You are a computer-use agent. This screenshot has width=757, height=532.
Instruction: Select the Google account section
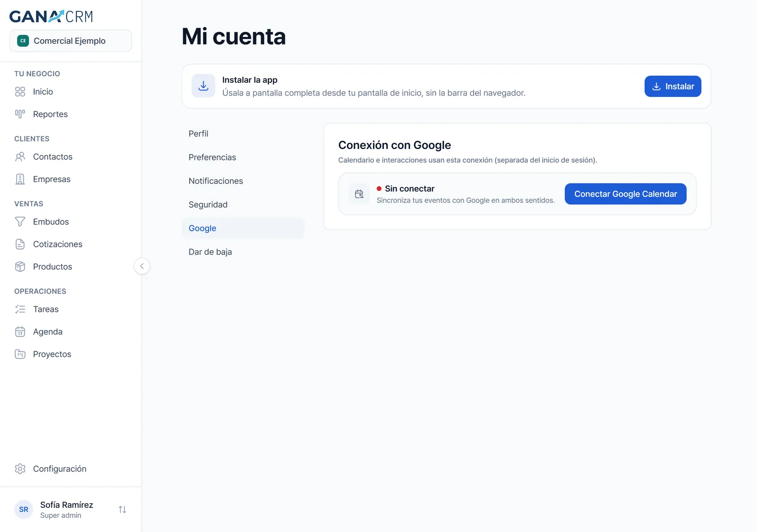(x=243, y=228)
